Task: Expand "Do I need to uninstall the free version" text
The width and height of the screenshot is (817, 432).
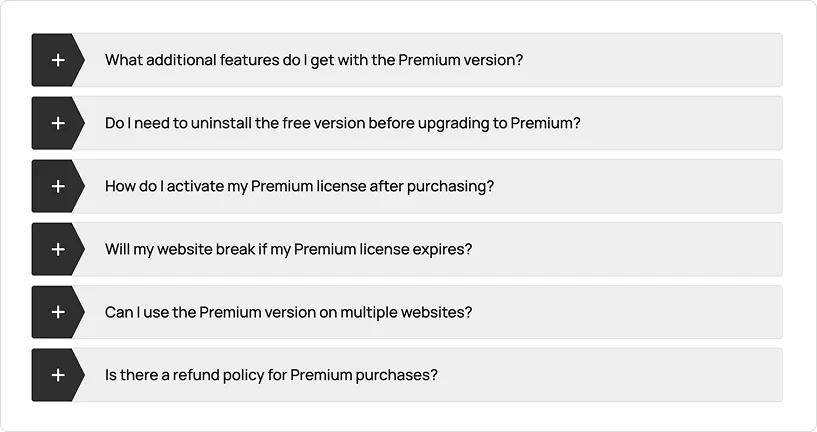Action: (x=342, y=123)
